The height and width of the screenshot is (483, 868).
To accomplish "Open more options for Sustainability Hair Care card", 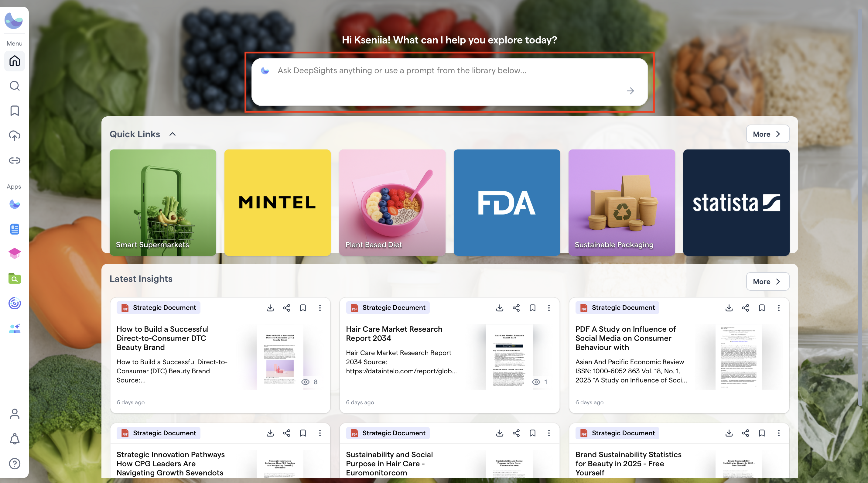I will coord(549,433).
